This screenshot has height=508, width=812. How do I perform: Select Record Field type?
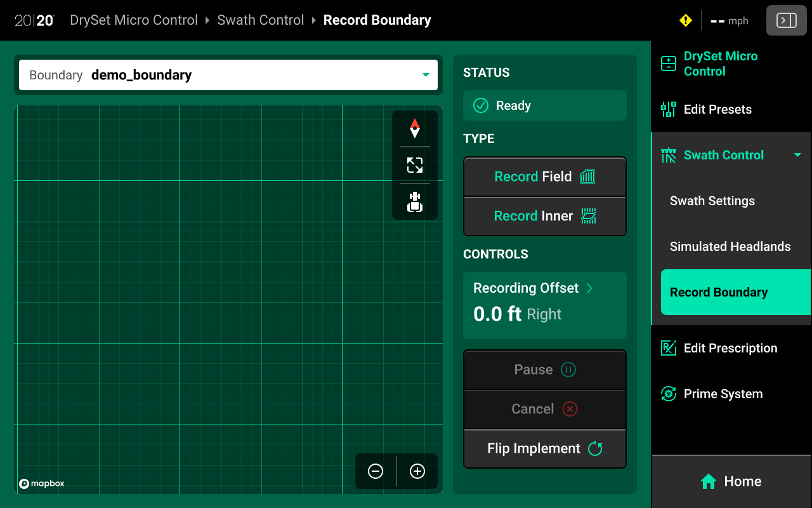tap(545, 177)
